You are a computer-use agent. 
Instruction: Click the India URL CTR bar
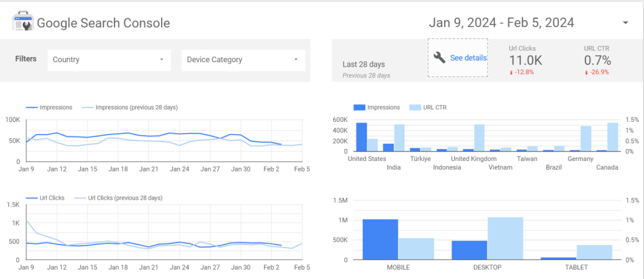pos(399,138)
